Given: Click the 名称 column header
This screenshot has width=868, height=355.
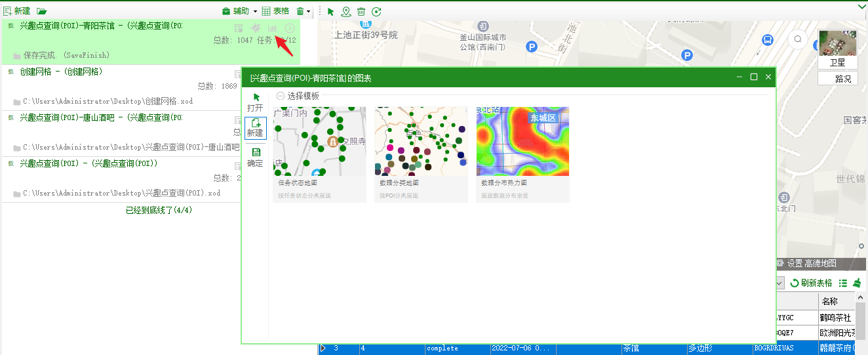Looking at the screenshot, I should [x=836, y=301].
